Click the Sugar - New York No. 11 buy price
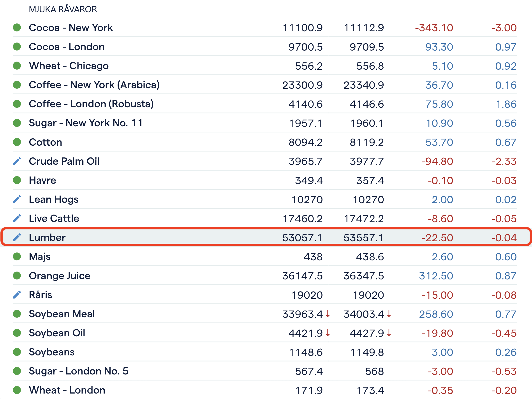532x399 pixels. pyautogui.click(x=366, y=123)
